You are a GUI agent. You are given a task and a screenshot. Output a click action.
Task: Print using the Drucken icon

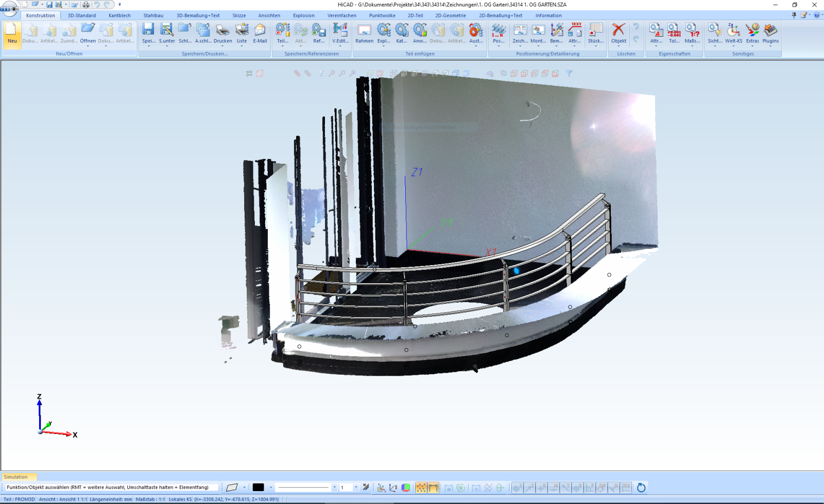tap(222, 30)
